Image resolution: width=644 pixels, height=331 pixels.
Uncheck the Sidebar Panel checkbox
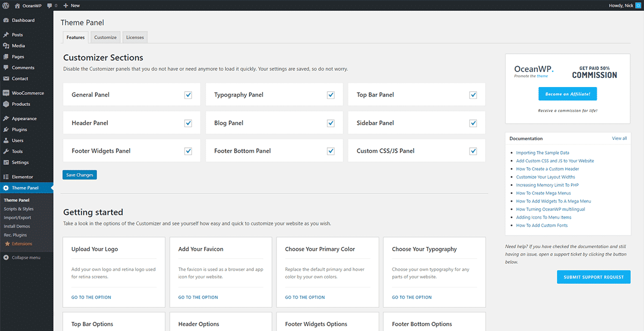(473, 123)
